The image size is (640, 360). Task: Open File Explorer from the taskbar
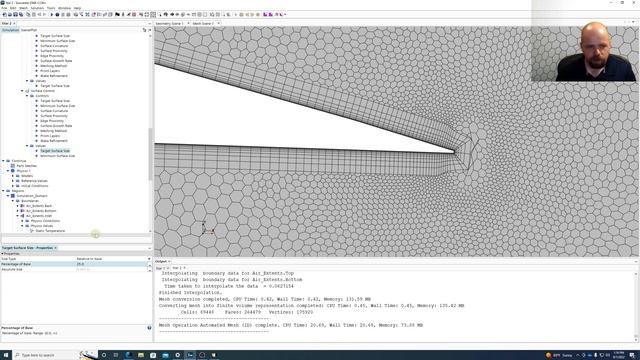coord(141,355)
